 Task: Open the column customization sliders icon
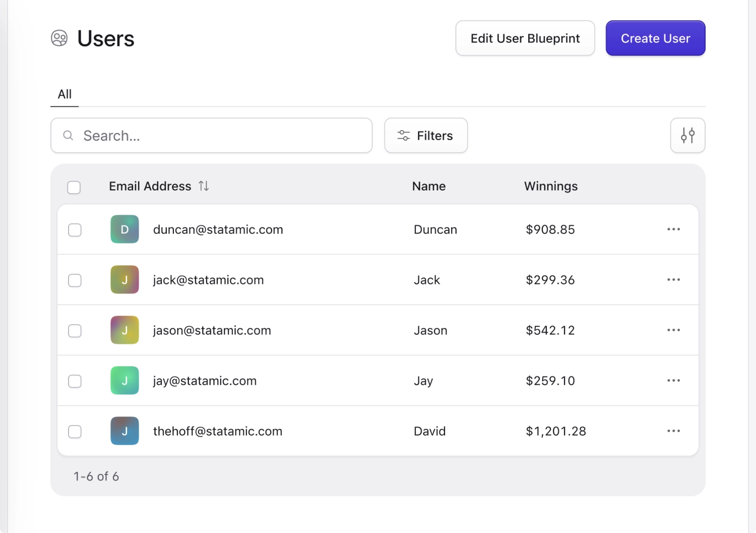(687, 136)
